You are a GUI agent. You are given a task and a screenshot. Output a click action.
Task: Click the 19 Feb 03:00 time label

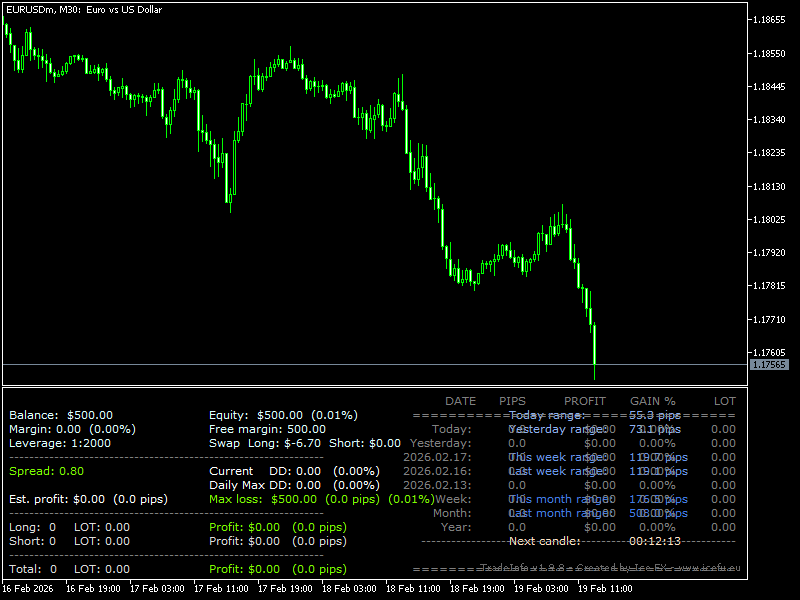pos(541,589)
